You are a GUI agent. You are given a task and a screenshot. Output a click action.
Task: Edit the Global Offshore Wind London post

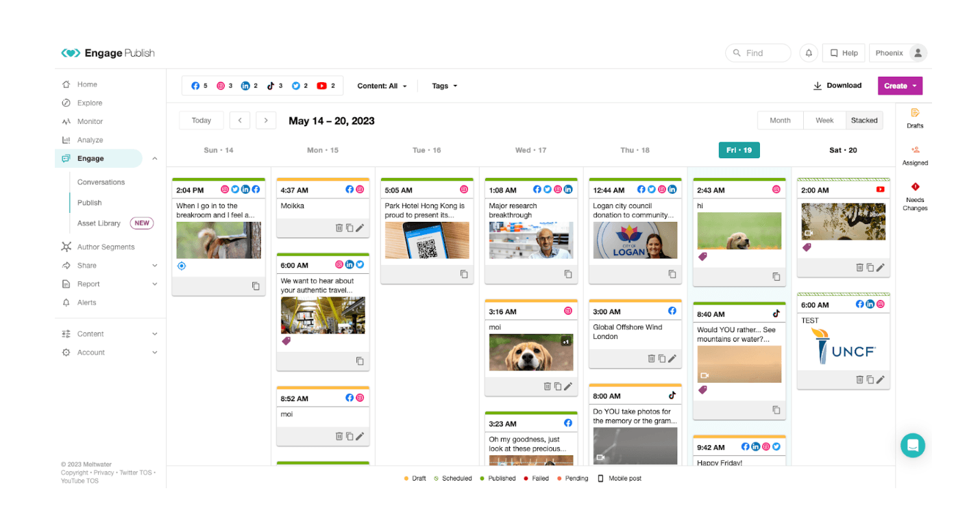coord(672,358)
